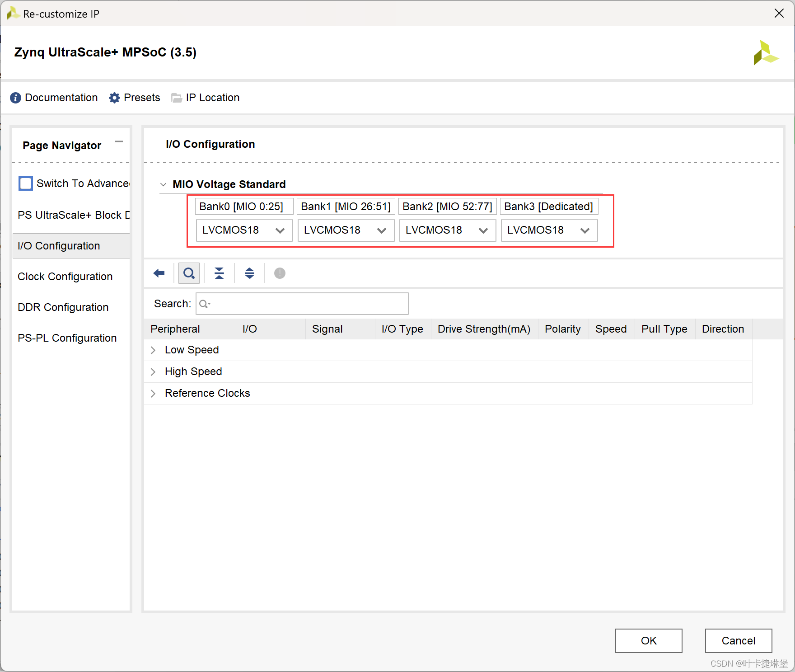Open IP Location setting

point(212,98)
